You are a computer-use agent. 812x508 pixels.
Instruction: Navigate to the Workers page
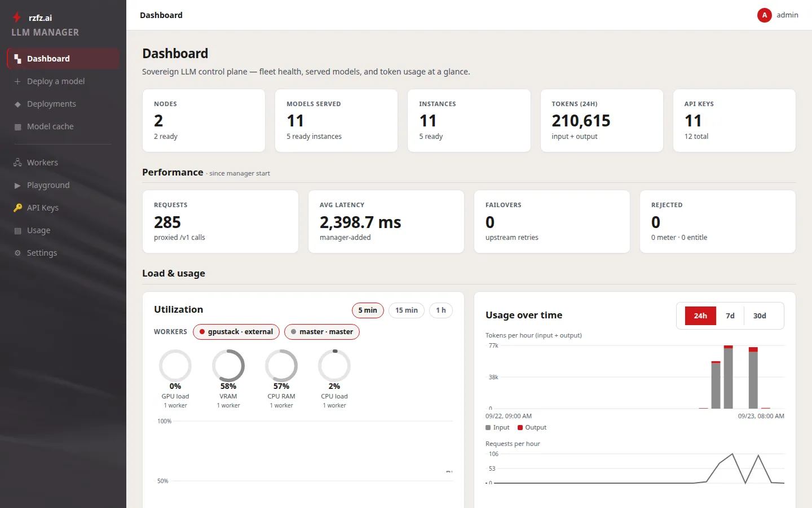click(x=63, y=163)
